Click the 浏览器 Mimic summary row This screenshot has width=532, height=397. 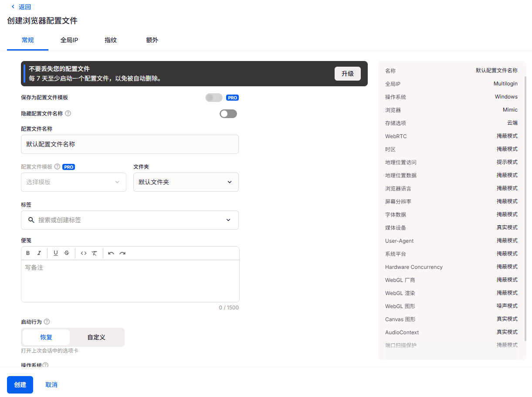pos(451,110)
